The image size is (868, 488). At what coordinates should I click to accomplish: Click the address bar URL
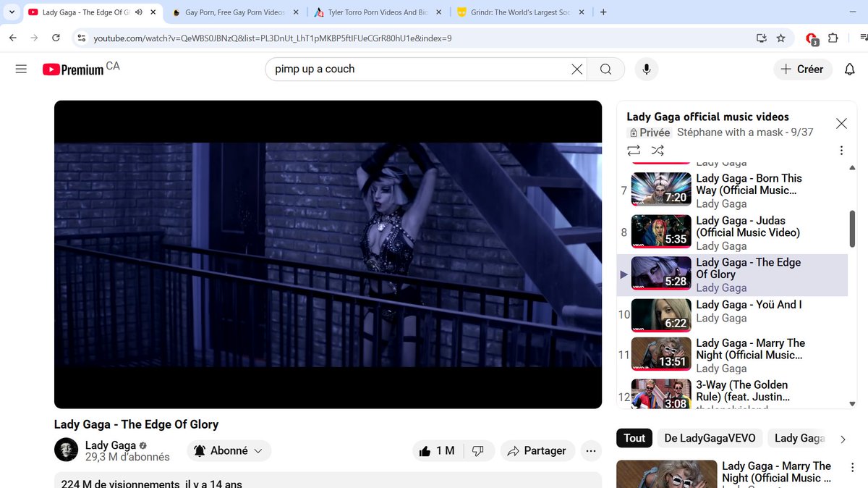click(x=273, y=38)
